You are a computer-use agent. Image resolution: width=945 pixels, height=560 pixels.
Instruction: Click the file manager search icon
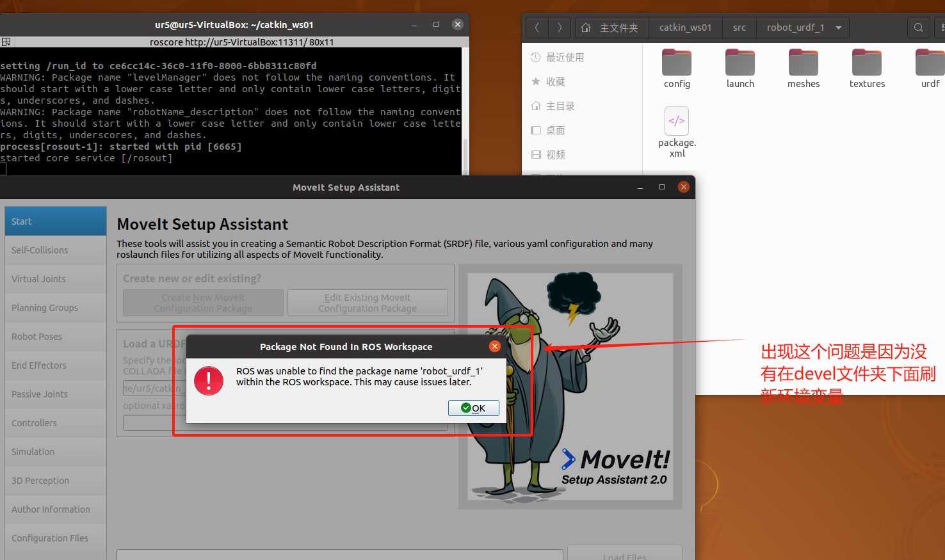click(x=919, y=28)
